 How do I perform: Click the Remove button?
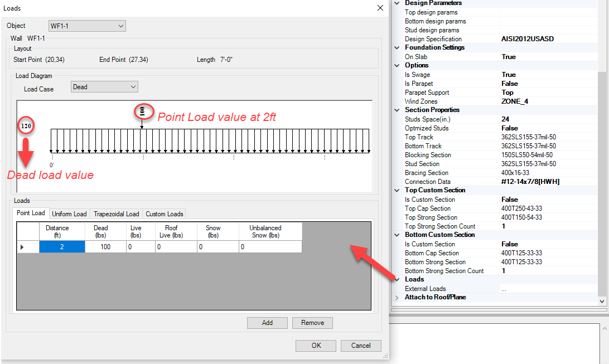coord(312,323)
